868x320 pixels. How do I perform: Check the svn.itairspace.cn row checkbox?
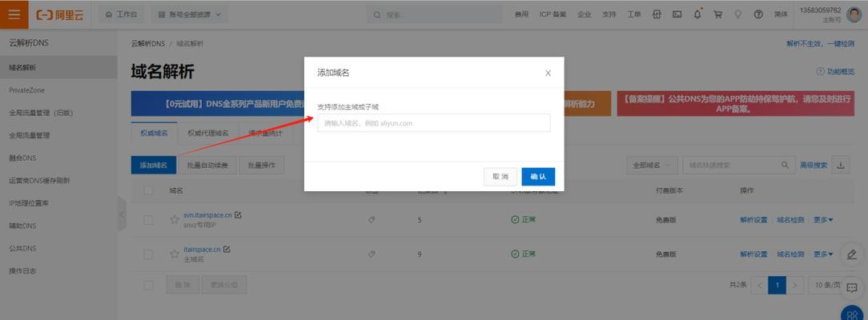coord(148,220)
